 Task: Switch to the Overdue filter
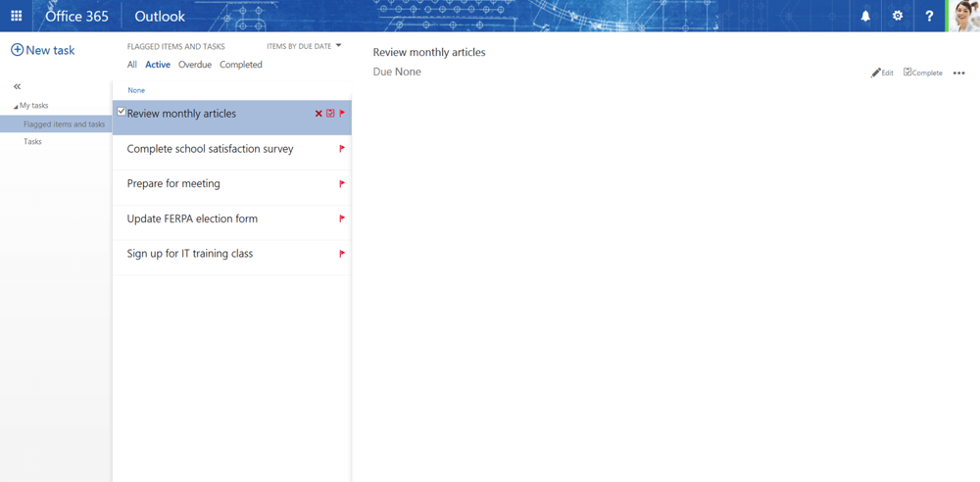click(195, 65)
